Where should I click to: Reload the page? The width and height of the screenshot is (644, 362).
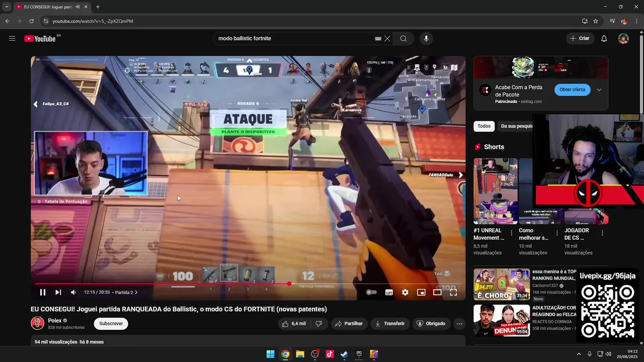[31, 21]
